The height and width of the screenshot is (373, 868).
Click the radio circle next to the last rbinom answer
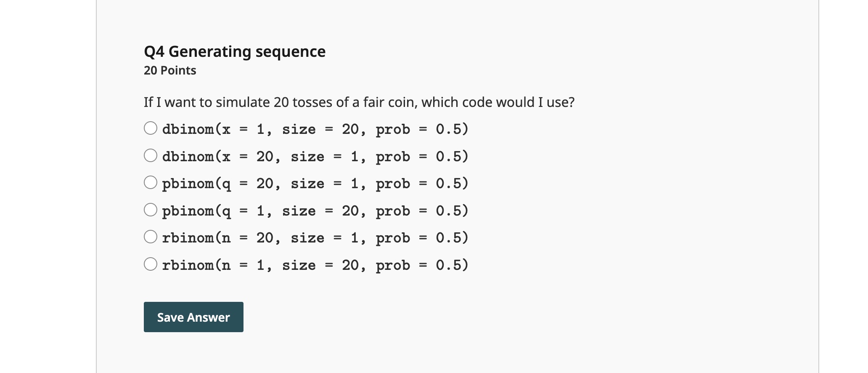coord(151,264)
